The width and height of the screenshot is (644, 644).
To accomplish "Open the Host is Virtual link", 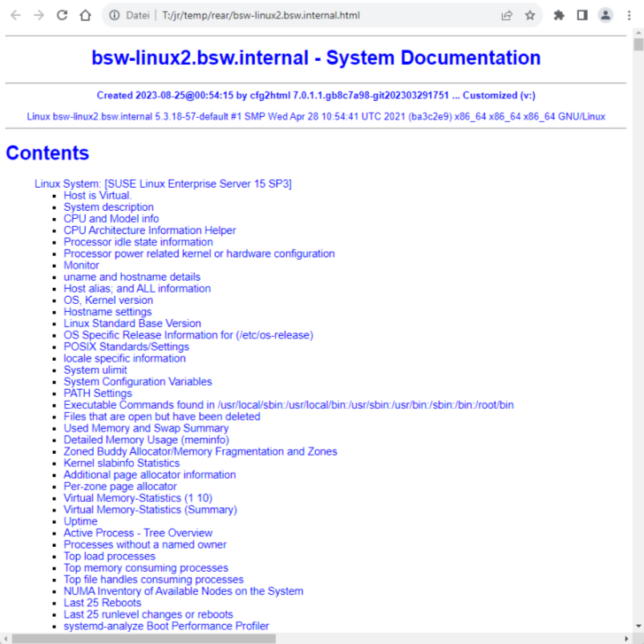I will pos(98,196).
